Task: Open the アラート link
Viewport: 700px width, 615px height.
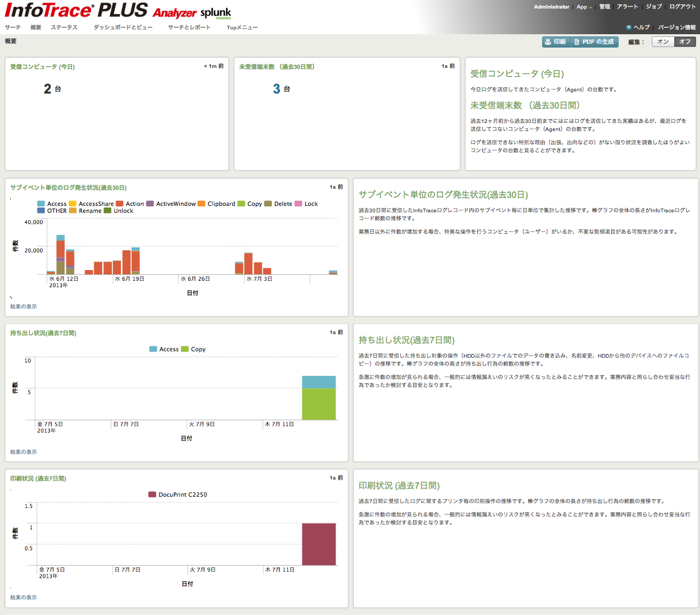Action: 627,7
